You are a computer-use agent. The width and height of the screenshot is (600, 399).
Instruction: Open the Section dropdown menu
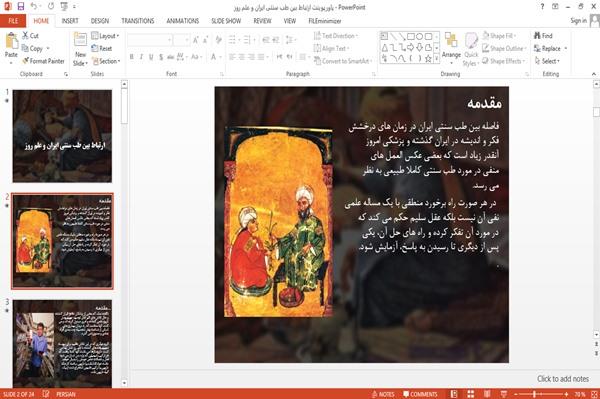point(106,61)
